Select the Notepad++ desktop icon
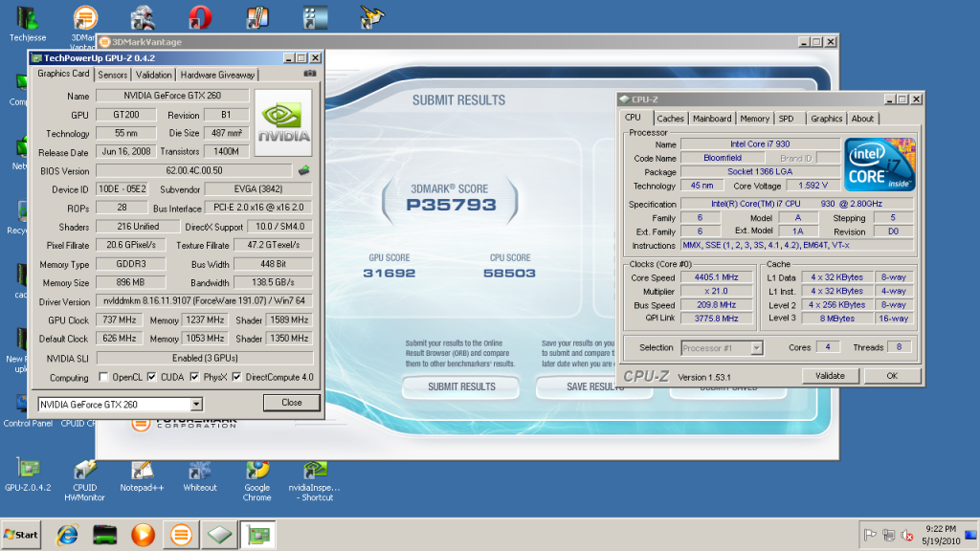The height and width of the screenshot is (551, 980). (142, 476)
